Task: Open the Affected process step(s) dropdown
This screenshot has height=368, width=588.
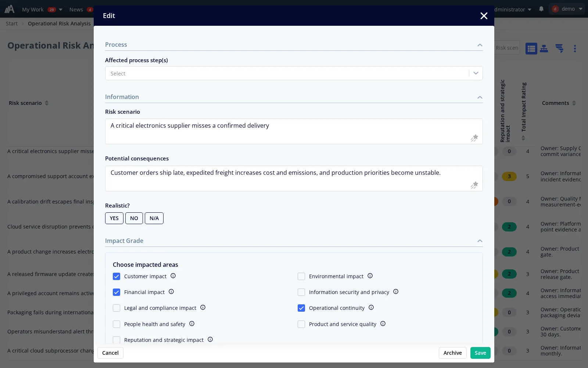Action: click(294, 73)
